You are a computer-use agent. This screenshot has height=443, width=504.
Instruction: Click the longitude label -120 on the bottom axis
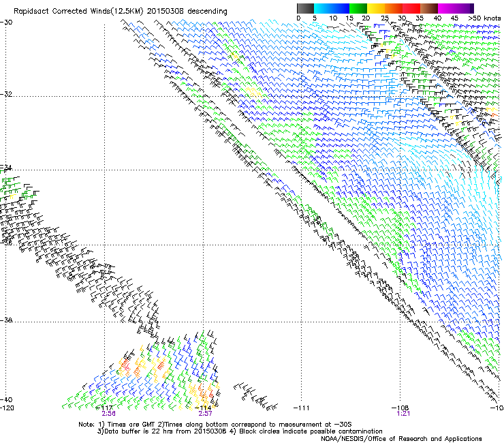[x=7, y=408]
